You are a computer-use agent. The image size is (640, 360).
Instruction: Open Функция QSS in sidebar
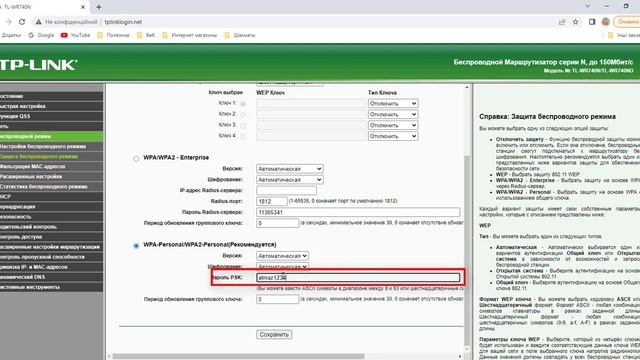pyautogui.click(x=51, y=116)
